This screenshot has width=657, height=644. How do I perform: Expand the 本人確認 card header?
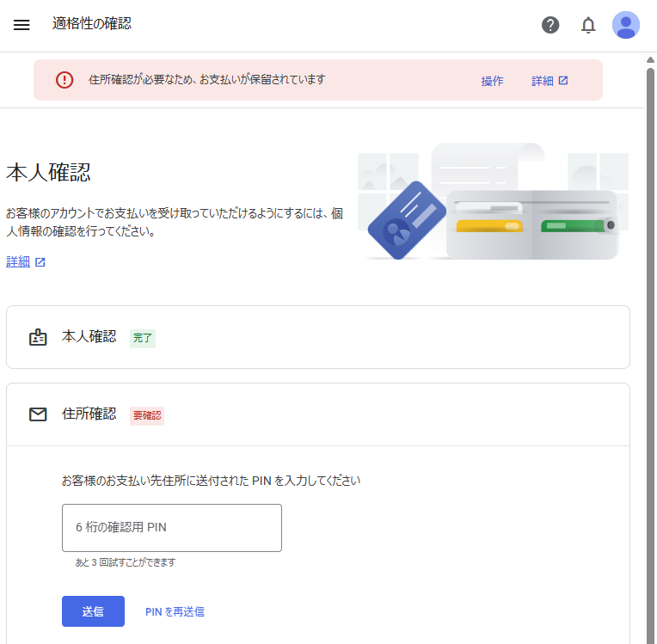[x=318, y=337]
